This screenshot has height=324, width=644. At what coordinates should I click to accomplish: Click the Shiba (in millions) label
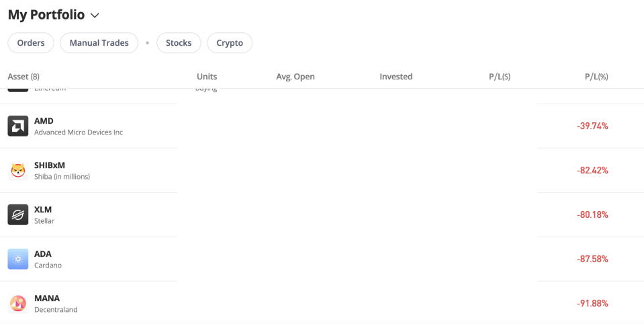coord(62,177)
